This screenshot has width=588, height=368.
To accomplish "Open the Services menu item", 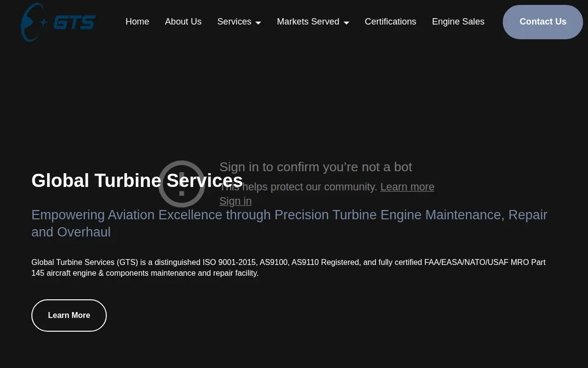I will (234, 22).
